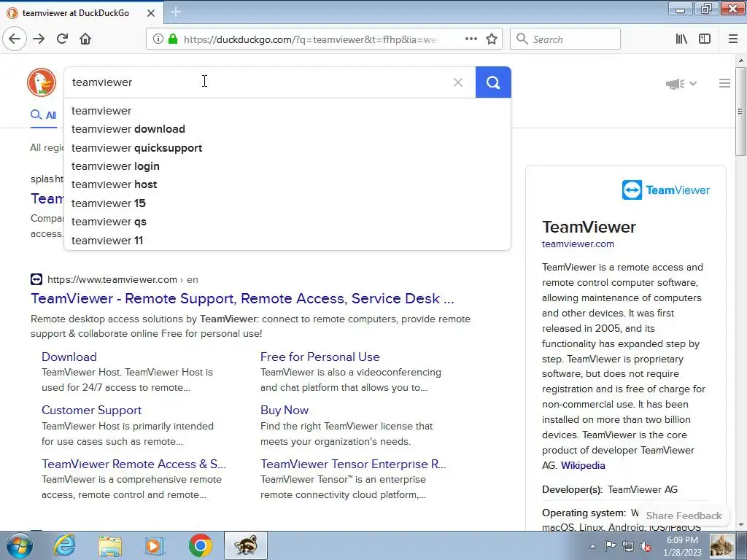This screenshot has width=747, height=560.
Task: Choose the teamviewer qs suggestion
Action: tap(287, 222)
